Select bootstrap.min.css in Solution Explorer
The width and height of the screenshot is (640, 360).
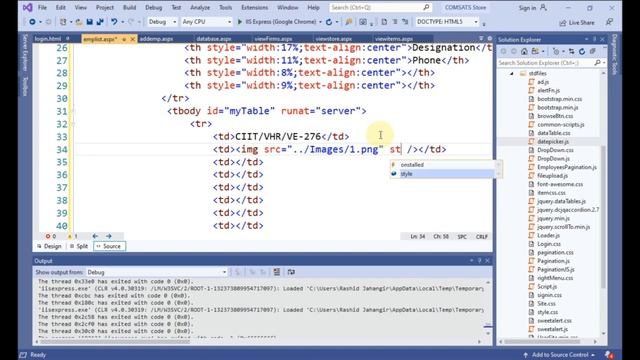point(559,99)
